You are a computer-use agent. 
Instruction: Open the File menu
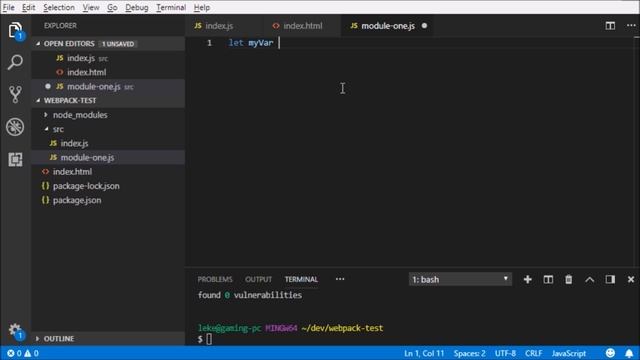[x=8, y=7]
